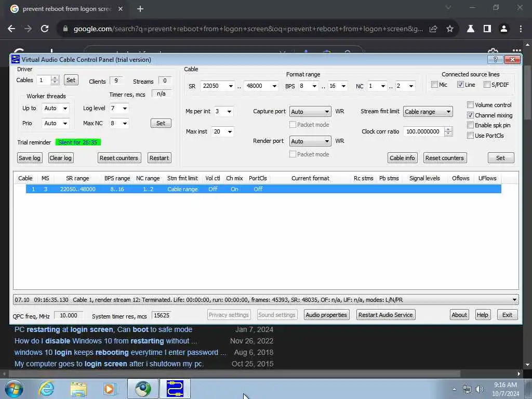This screenshot has width=532, height=399.
Task: Click the Save log button
Action: [x=30, y=158]
